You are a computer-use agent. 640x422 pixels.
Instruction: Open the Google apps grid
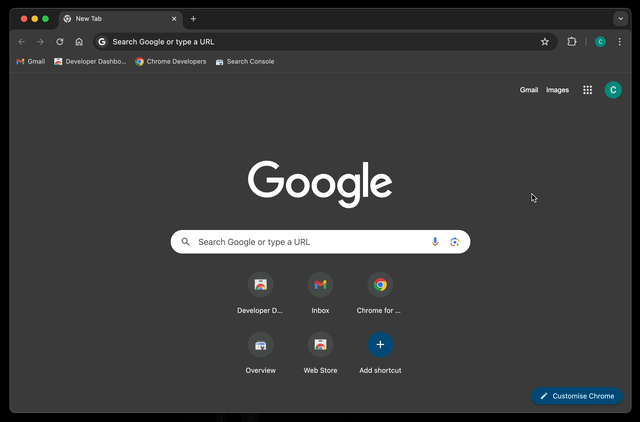(588, 90)
